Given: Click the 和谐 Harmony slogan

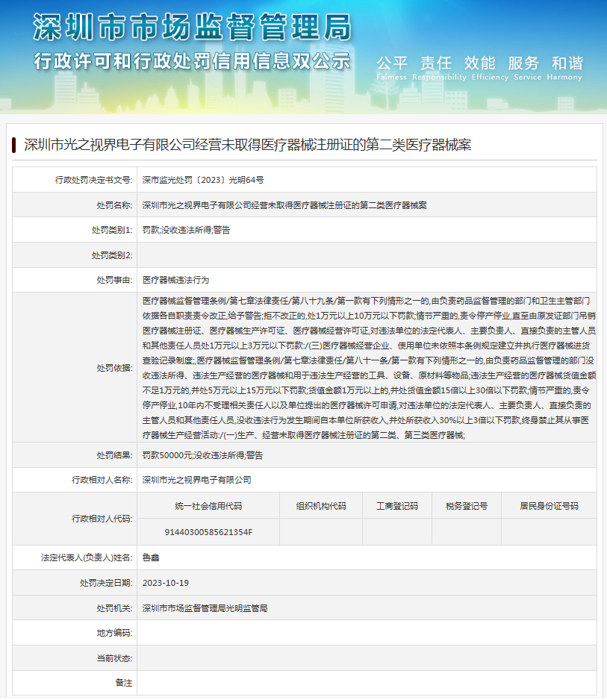Looking at the screenshot, I should (565, 67).
